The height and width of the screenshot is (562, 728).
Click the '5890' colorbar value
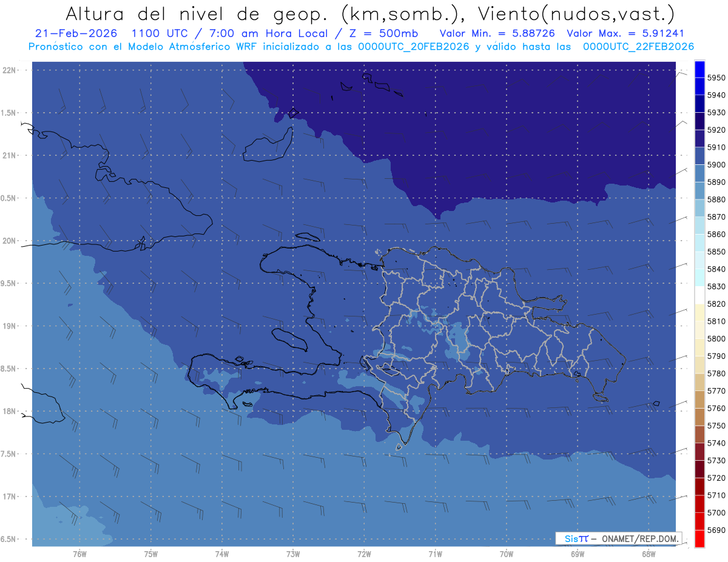pyautogui.click(x=716, y=182)
